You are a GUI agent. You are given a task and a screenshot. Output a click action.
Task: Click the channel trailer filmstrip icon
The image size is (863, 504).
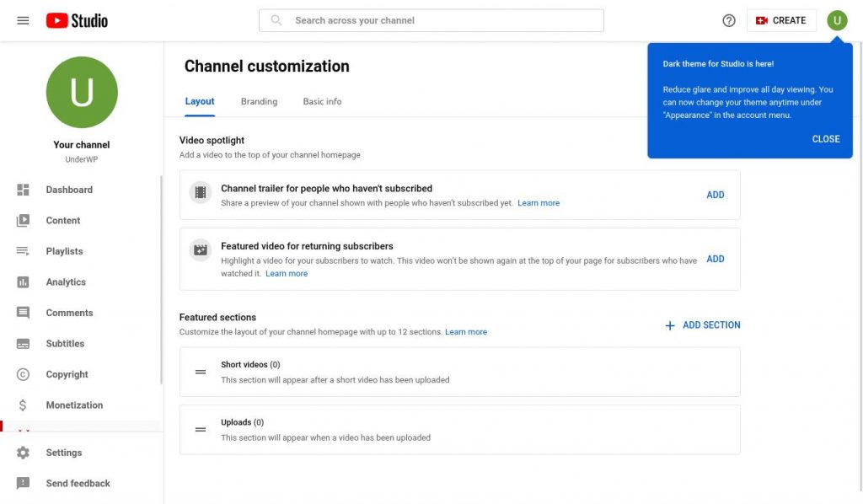pyautogui.click(x=201, y=192)
